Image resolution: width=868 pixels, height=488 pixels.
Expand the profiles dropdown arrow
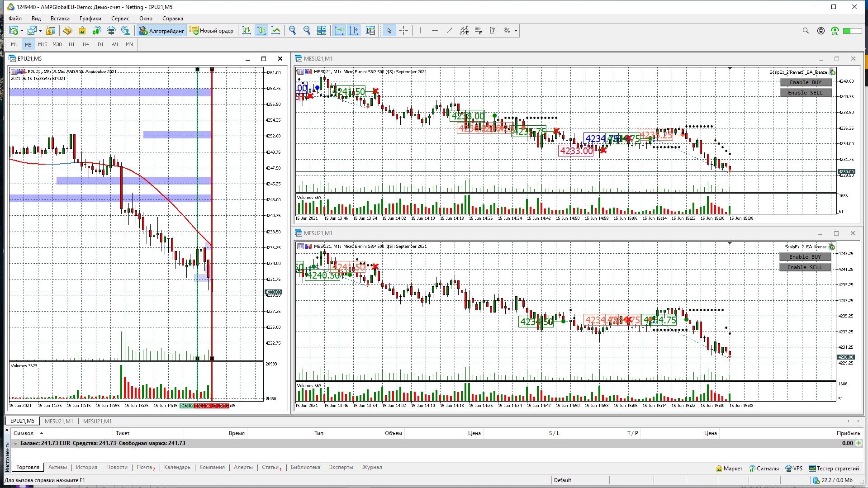click(x=41, y=31)
